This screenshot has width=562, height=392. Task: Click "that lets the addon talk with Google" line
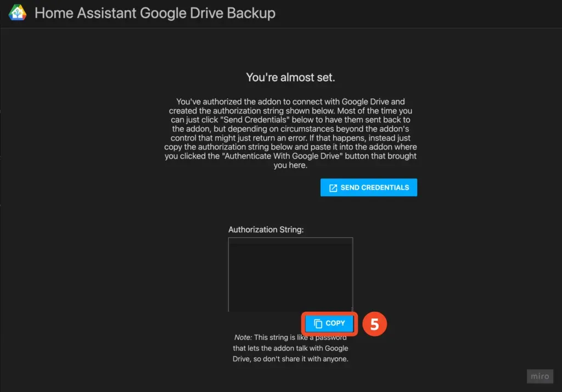pyautogui.click(x=290, y=349)
